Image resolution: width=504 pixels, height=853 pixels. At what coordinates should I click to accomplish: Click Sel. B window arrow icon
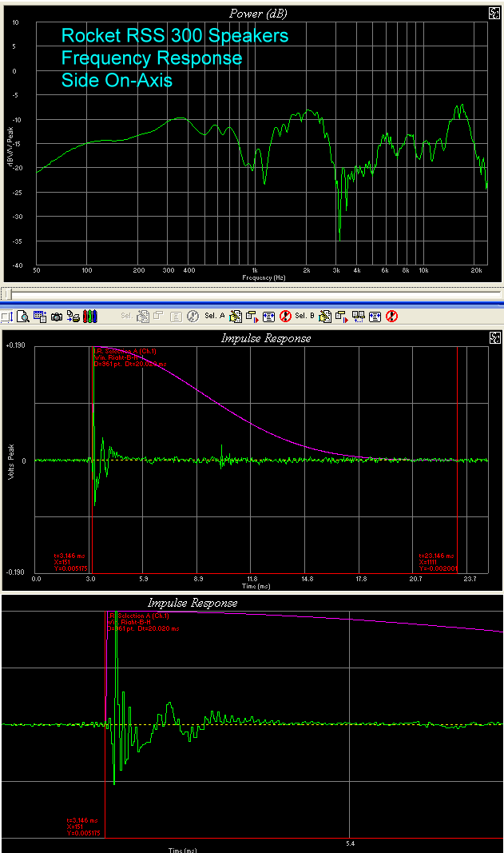[341, 316]
